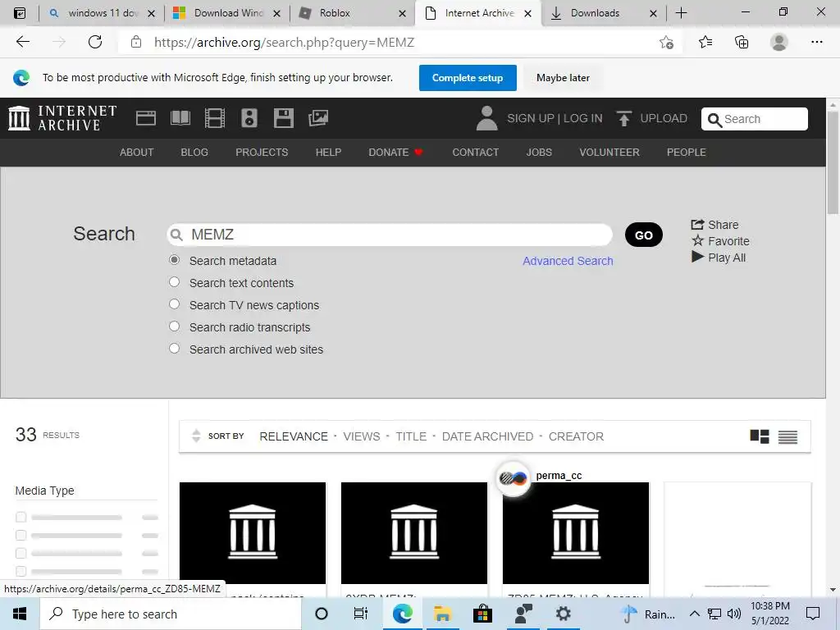Viewport: 840px width, 630px height.
Task: Switch to tile view of results
Action: point(760,436)
